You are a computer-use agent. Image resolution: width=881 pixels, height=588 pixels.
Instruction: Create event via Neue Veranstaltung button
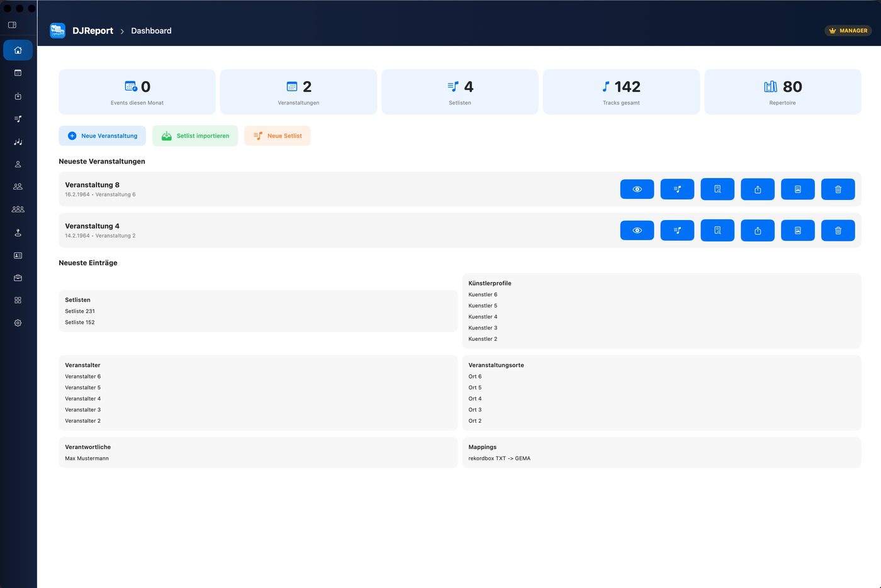coord(102,135)
